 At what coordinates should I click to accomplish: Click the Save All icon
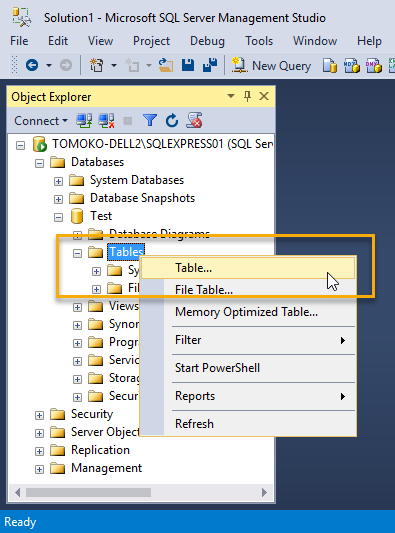click(x=210, y=65)
